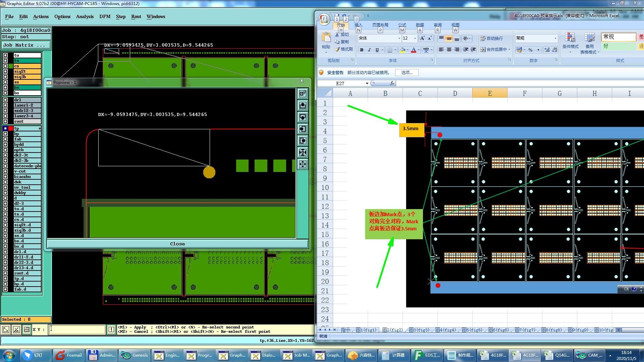Click the top icon in the Popview side toolbar
The height and width of the screenshot is (362, 644).
pyautogui.click(x=303, y=94)
